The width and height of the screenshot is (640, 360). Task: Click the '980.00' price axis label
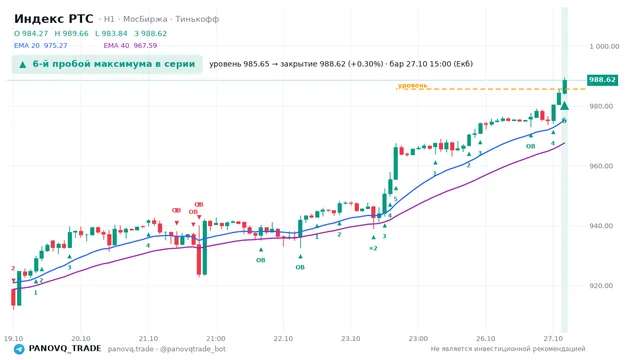coord(601,106)
